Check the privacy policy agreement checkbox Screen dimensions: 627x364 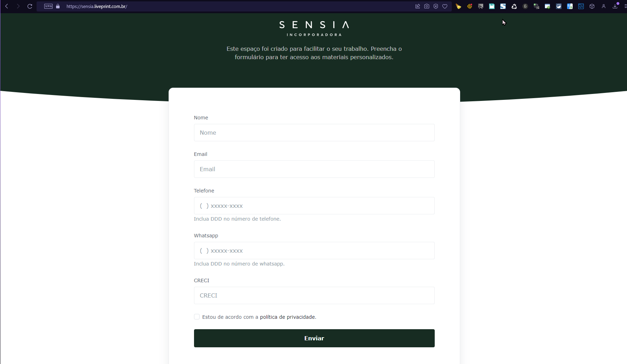(x=197, y=317)
